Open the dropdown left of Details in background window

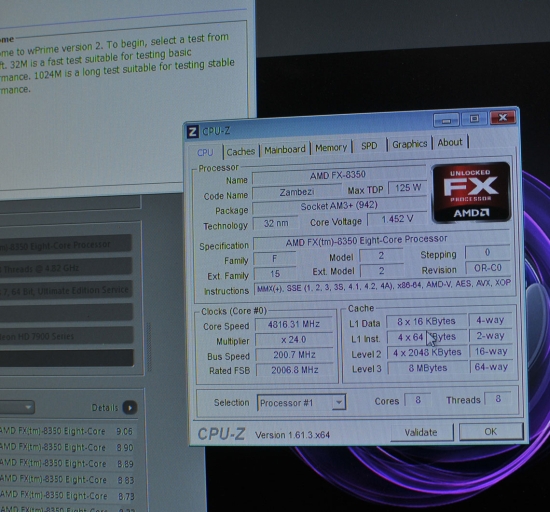click(x=17, y=407)
